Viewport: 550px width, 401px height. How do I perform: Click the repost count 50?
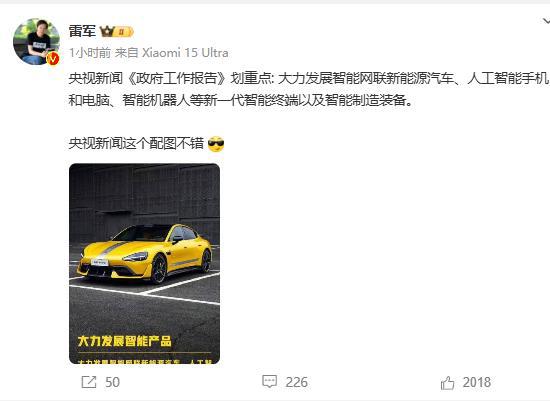pyautogui.click(x=112, y=382)
